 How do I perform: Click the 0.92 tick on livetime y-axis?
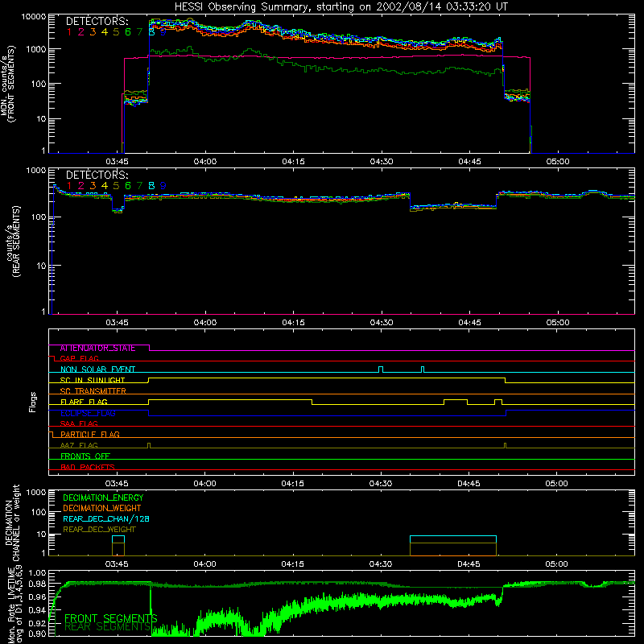click(x=38, y=623)
